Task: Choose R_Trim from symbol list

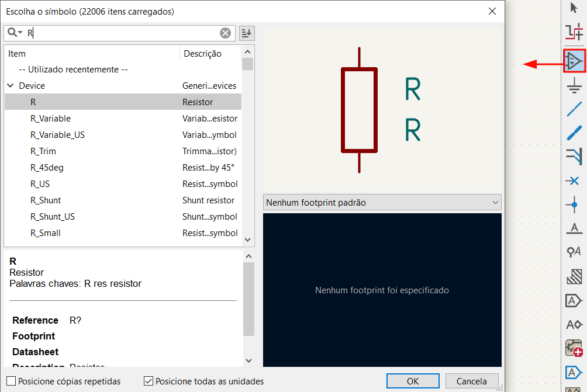Action: click(123, 151)
